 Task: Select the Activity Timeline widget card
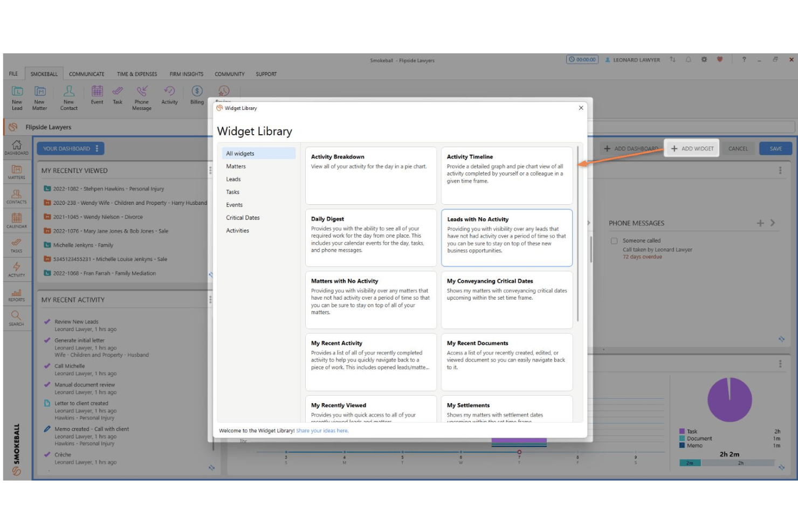507,176
